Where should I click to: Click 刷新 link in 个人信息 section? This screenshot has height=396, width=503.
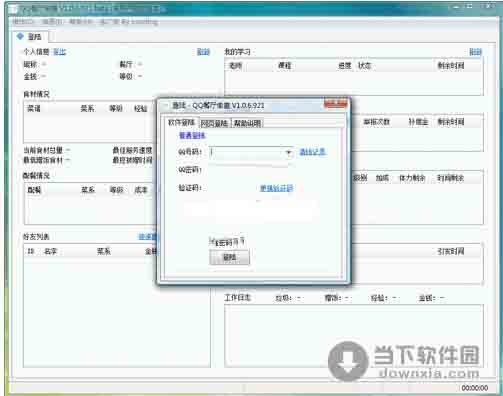click(x=203, y=52)
